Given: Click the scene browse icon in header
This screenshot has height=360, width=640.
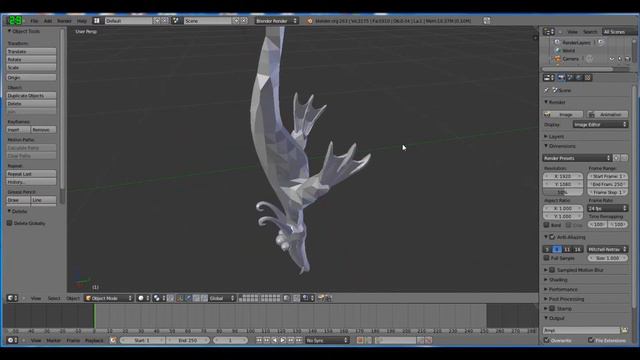Looking at the screenshot, I should click(176, 20).
